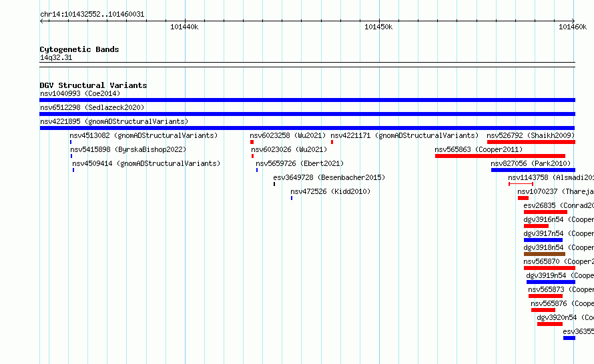This screenshot has height=364, width=594.
Task: Select esv3649728 (Besenbacher2015) label
Action: 329,177
